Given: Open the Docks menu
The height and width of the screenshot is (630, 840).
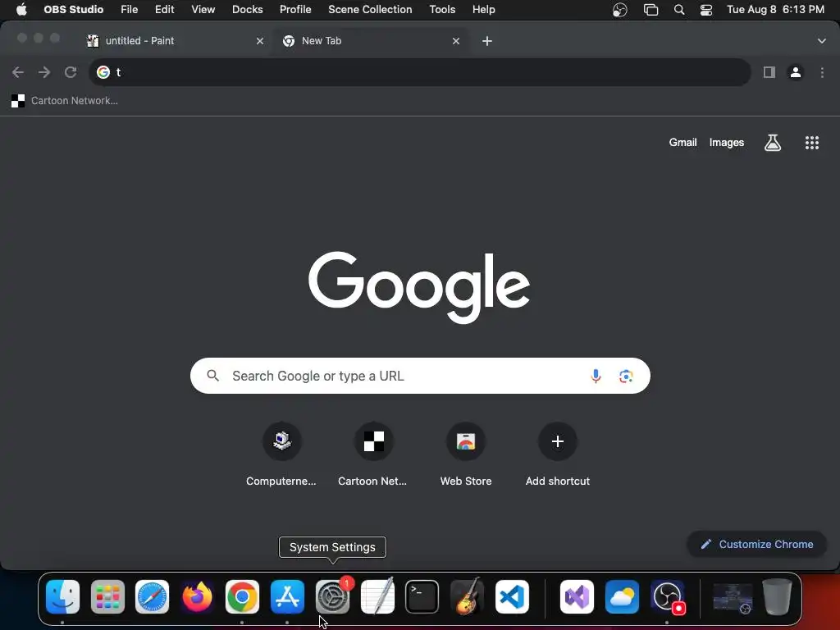Looking at the screenshot, I should point(247,10).
